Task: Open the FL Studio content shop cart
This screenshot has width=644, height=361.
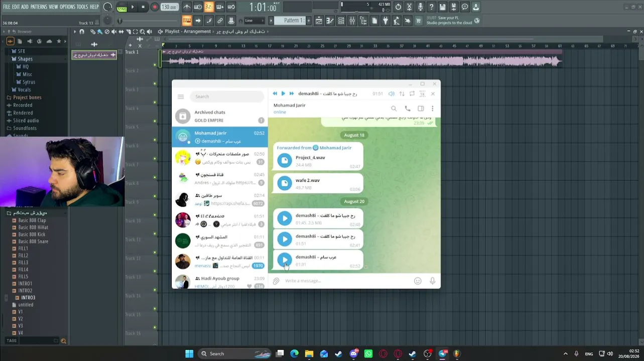Action: pyautogui.click(x=418, y=21)
